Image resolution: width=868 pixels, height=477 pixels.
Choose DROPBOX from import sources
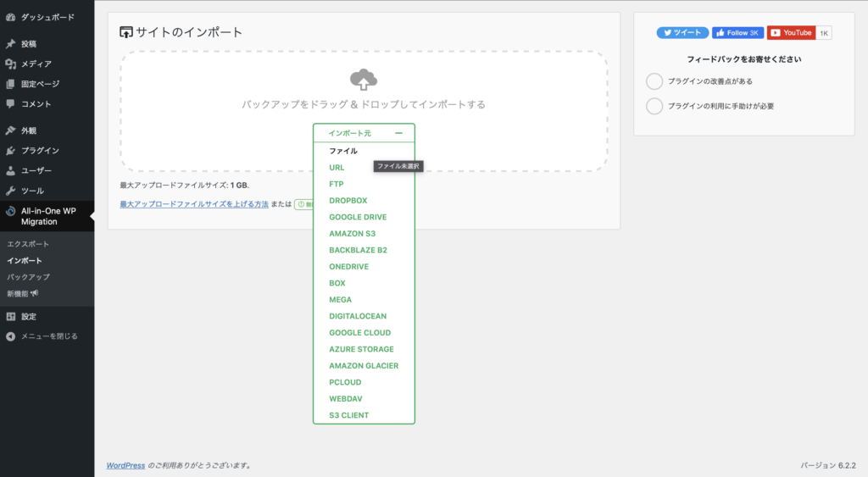click(348, 201)
